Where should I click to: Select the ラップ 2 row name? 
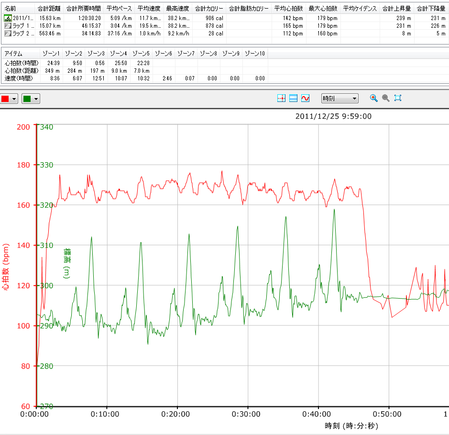23,33
